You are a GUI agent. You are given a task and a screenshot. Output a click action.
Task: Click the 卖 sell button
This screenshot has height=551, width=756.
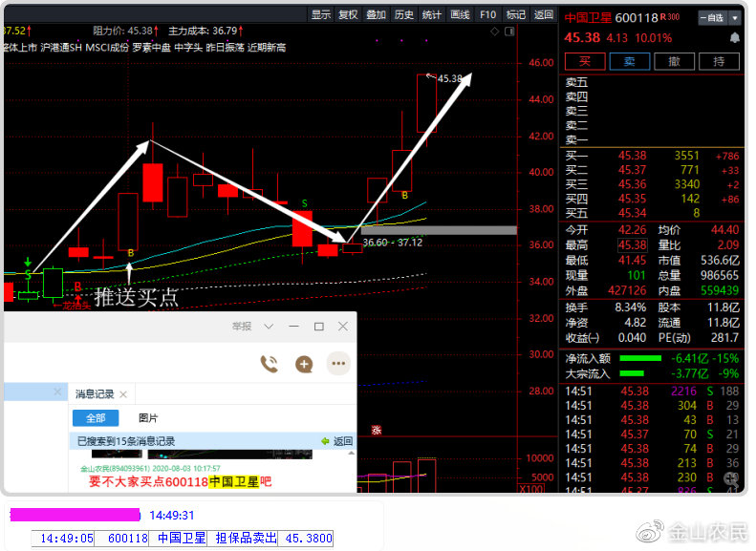coord(630,61)
